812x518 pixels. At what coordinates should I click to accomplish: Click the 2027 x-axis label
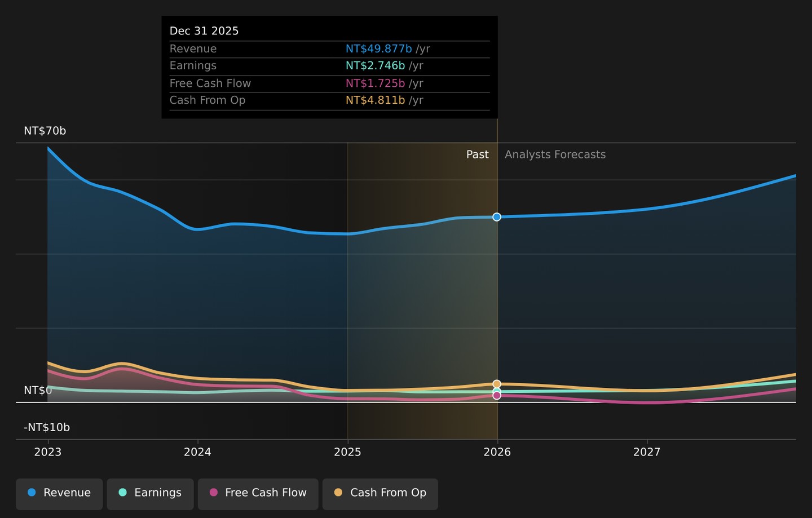click(x=647, y=452)
